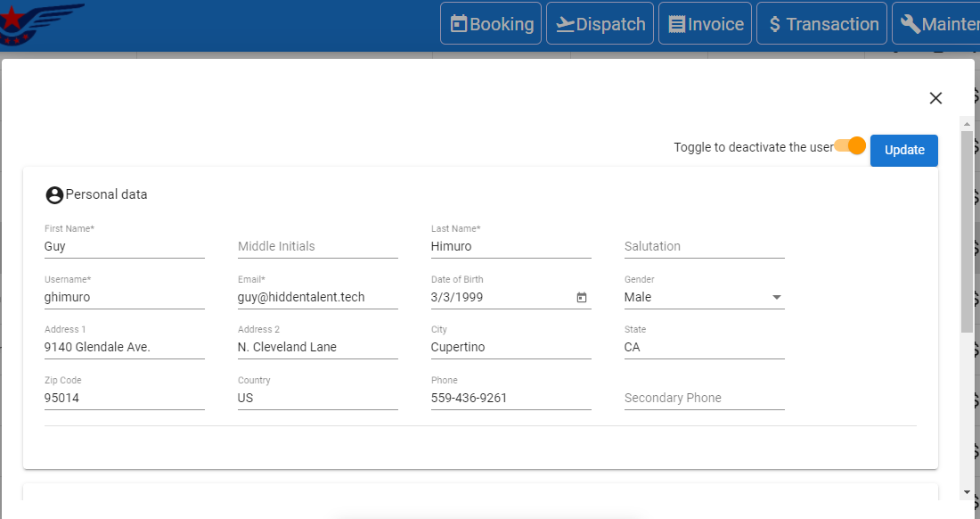The width and height of the screenshot is (980, 519).
Task: Focus the Secondary Phone field
Action: coord(704,398)
